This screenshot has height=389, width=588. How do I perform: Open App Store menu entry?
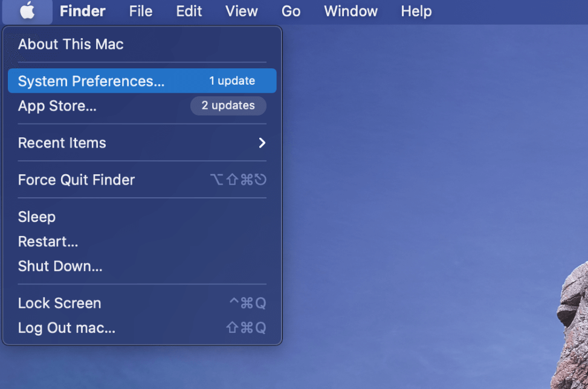pyautogui.click(x=142, y=106)
